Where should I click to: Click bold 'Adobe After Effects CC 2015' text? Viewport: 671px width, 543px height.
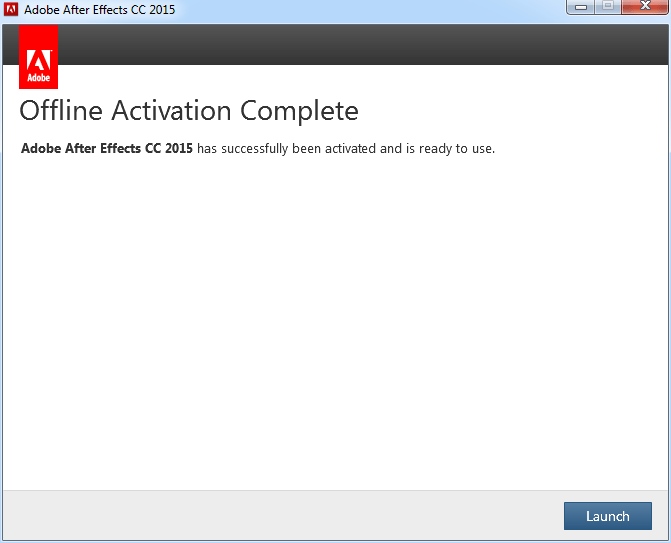pos(107,148)
